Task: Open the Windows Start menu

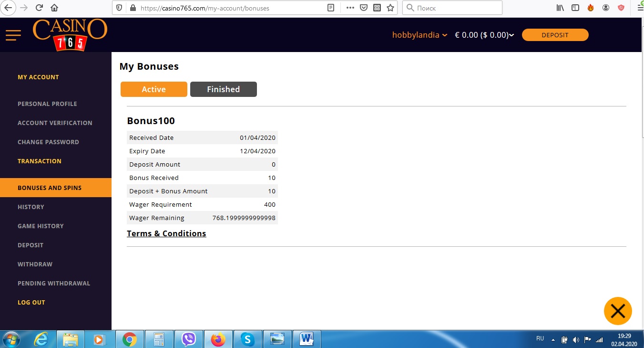Action: pos(11,339)
